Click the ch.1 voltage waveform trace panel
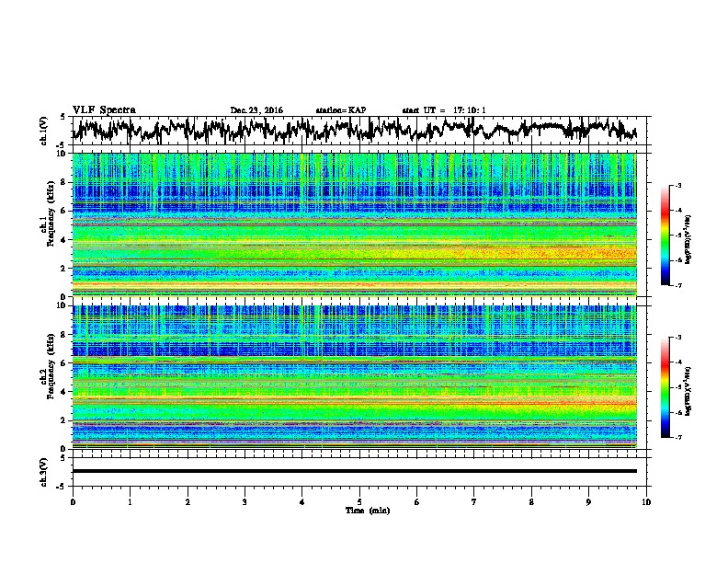The height and width of the screenshot is (563, 728). pos(359,131)
